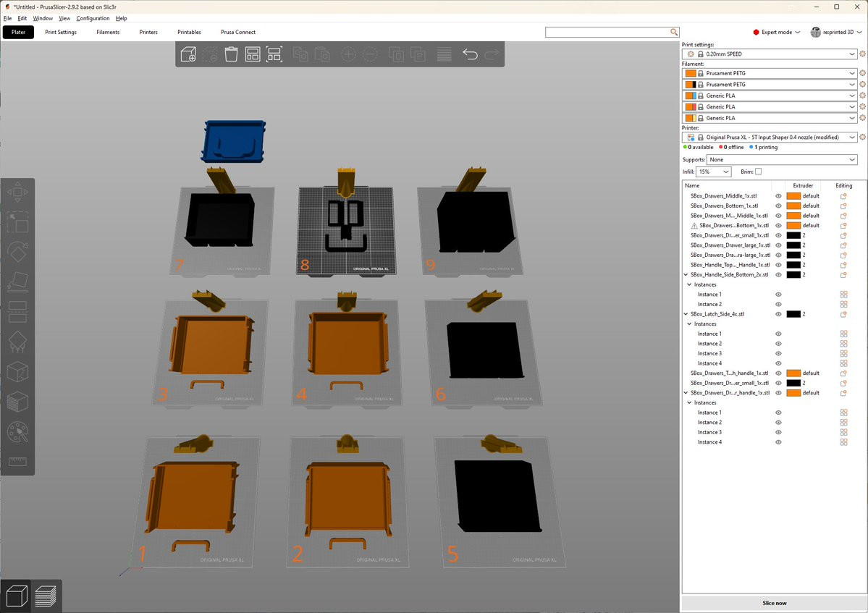The height and width of the screenshot is (613, 868).
Task: Toggle visibility of SBox_Drawers_Drawer_large_1x.stl
Action: [778, 245]
